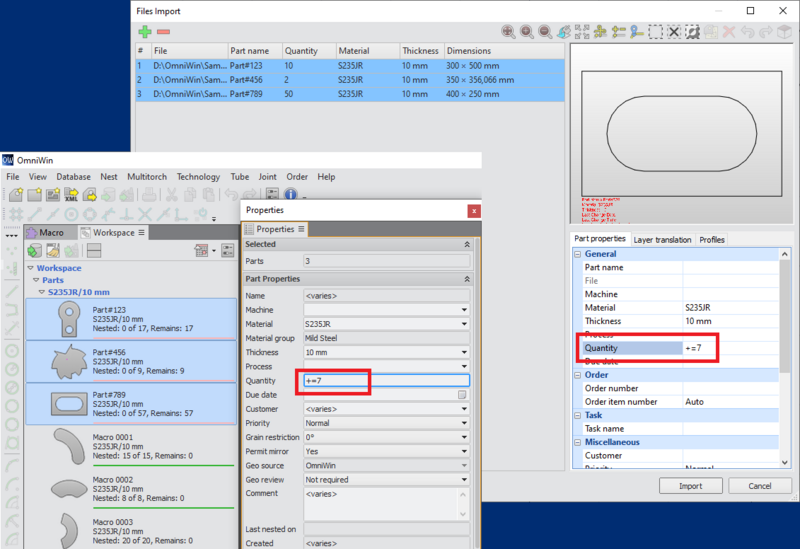The width and height of the screenshot is (800, 549).
Task: Collapse the Part Properties section header
Action: coord(467,279)
